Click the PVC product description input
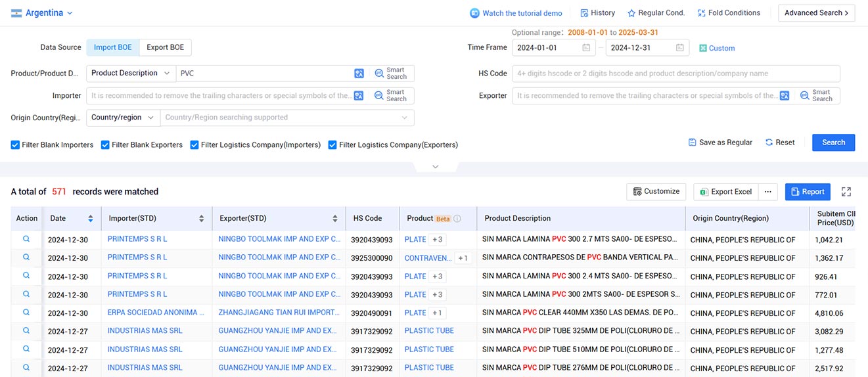Viewport: 868px width, 377px height. pos(265,74)
